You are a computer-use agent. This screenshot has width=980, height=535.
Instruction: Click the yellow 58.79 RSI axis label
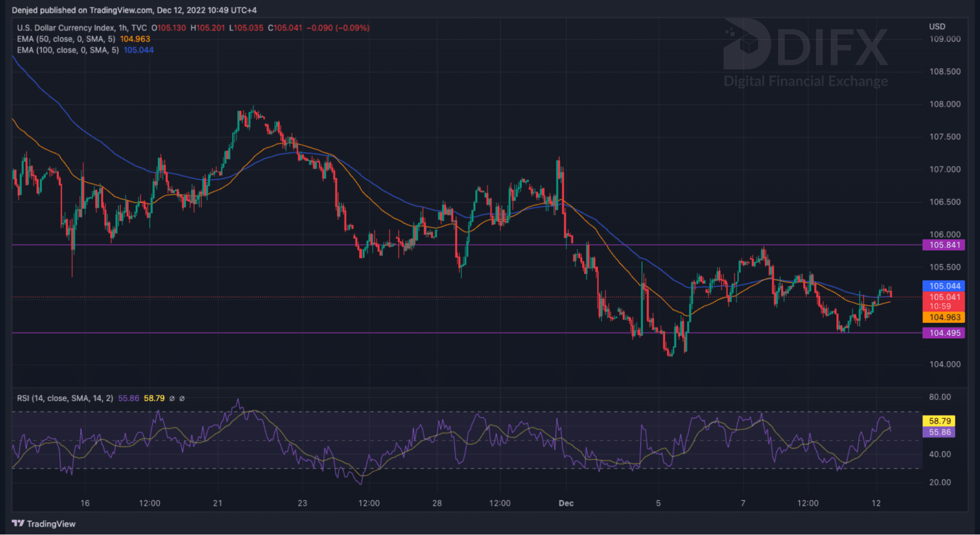pyautogui.click(x=938, y=421)
